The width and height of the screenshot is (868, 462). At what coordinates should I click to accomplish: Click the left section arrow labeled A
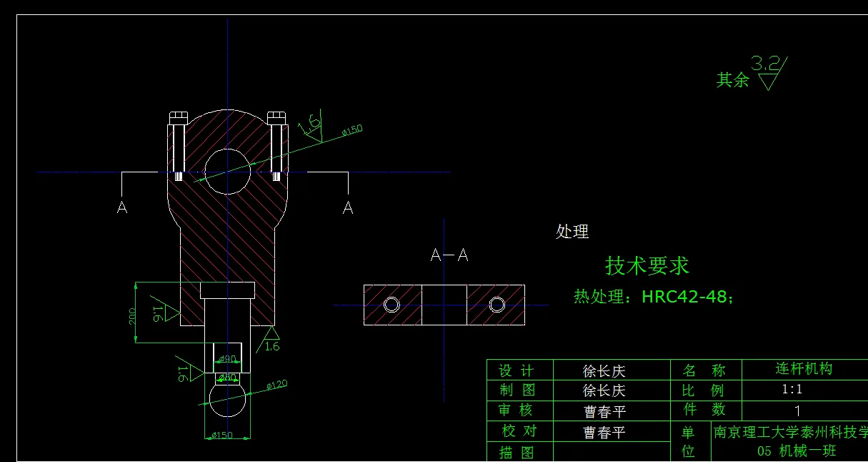122,208
